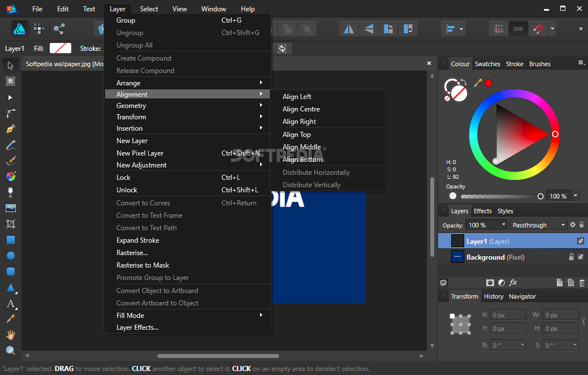Viewport: 588px width, 375px height.
Task: Select the Vector Crop tool
Action: tap(11, 224)
